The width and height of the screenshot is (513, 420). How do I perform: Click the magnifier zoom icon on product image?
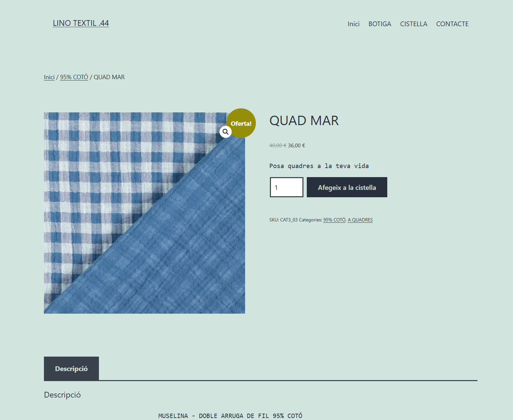(226, 132)
